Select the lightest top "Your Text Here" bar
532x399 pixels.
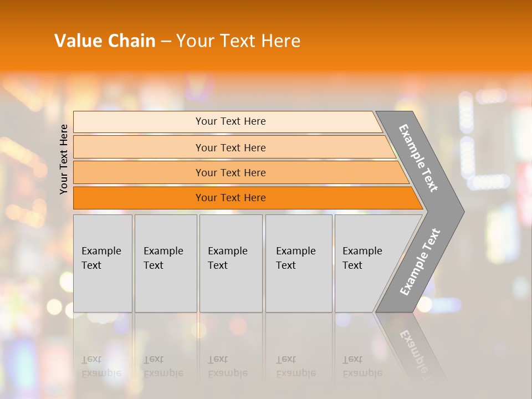tap(230, 121)
